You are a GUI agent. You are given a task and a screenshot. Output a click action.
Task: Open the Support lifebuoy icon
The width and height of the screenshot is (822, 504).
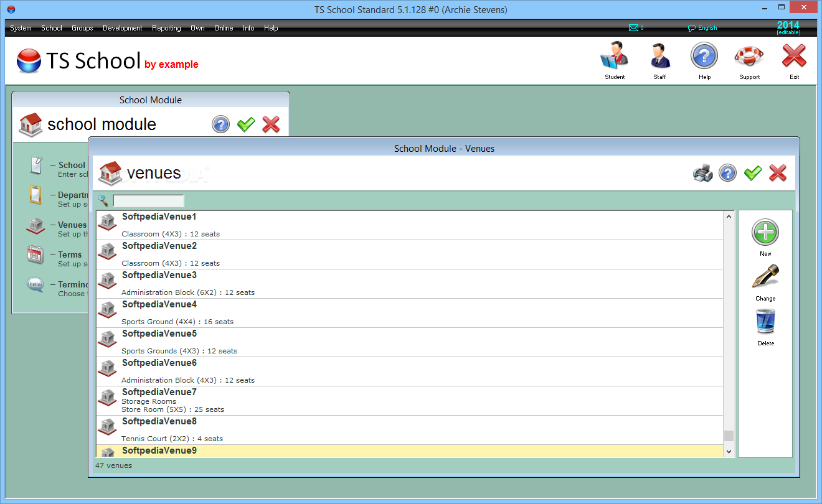pyautogui.click(x=749, y=56)
